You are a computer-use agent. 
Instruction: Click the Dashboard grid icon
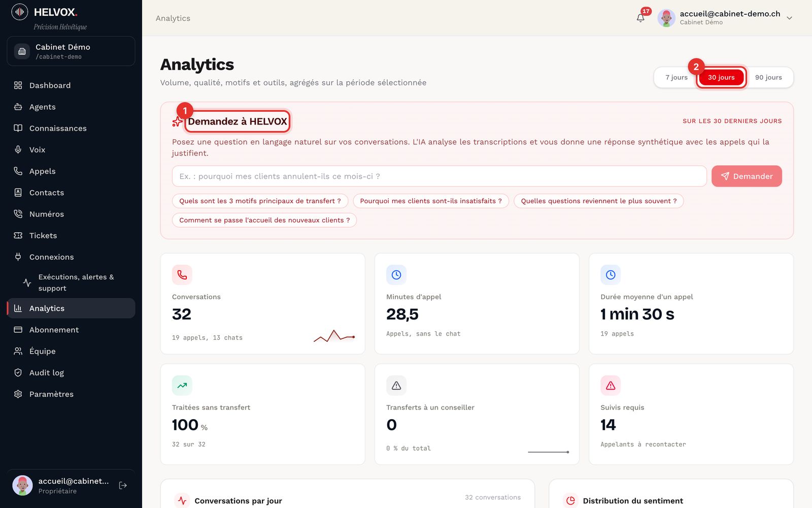(x=18, y=85)
